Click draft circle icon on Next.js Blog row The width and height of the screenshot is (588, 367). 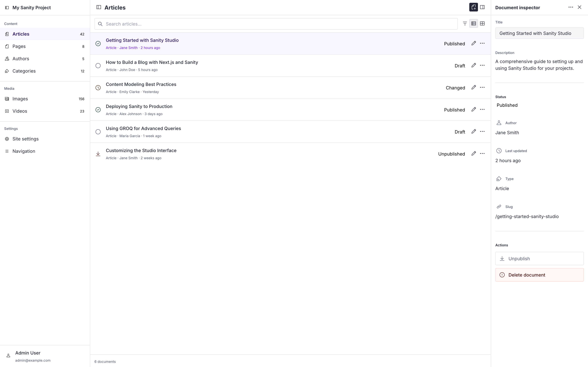pos(98,66)
